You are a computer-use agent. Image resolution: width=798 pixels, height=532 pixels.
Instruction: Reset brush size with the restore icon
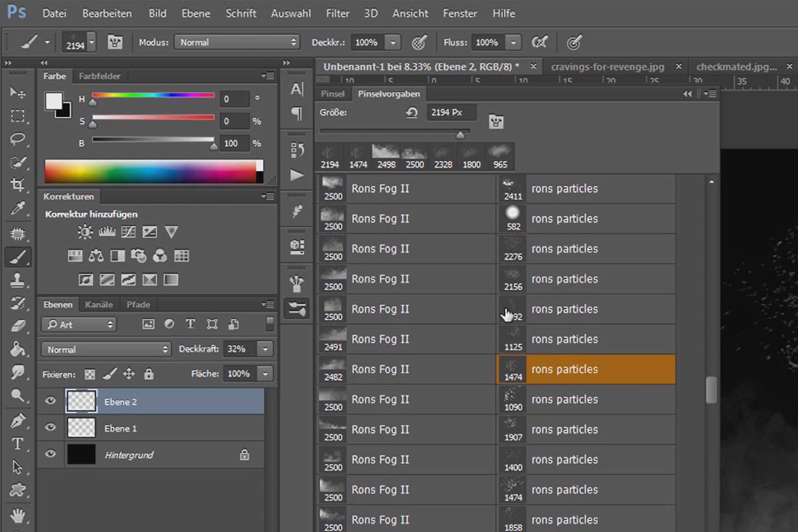412,113
